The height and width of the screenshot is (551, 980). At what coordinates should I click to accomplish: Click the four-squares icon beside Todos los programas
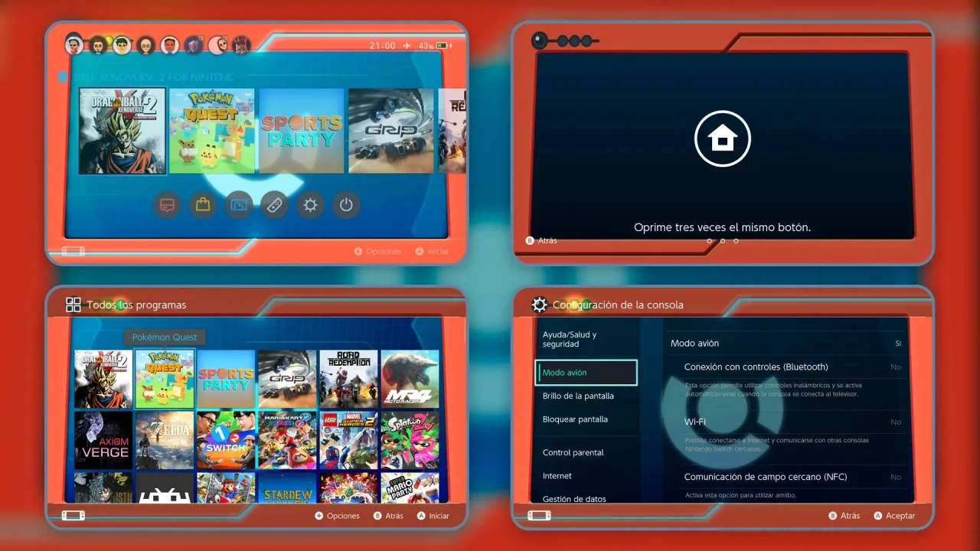pyautogui.click(x=73, y=305)
